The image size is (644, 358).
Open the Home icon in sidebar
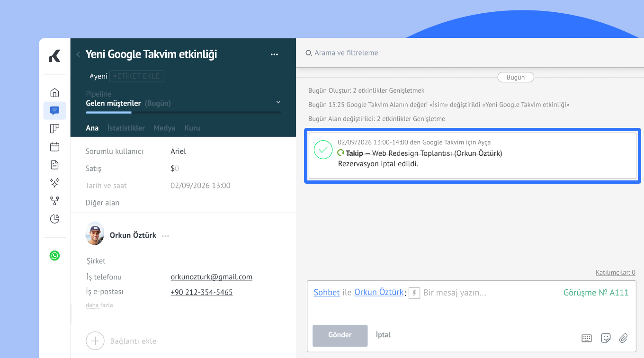54,92
